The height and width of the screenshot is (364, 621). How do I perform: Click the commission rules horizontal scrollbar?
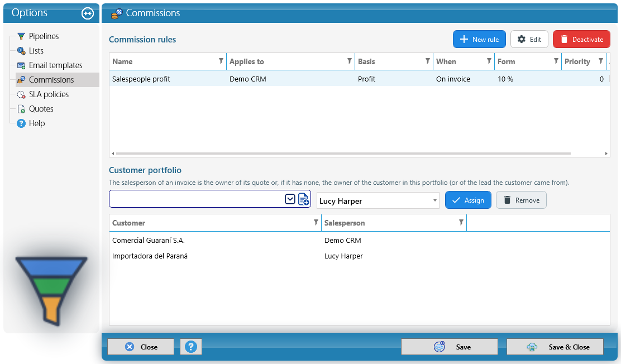(343, 154)
